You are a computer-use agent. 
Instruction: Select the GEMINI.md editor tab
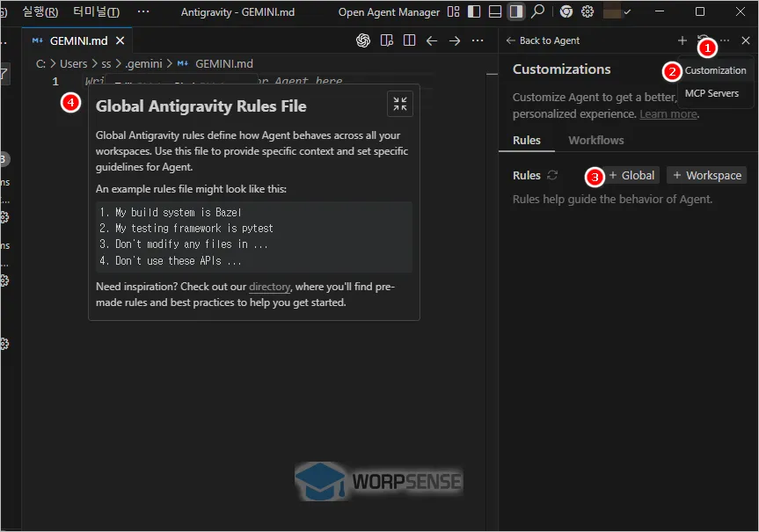(77, 40)
